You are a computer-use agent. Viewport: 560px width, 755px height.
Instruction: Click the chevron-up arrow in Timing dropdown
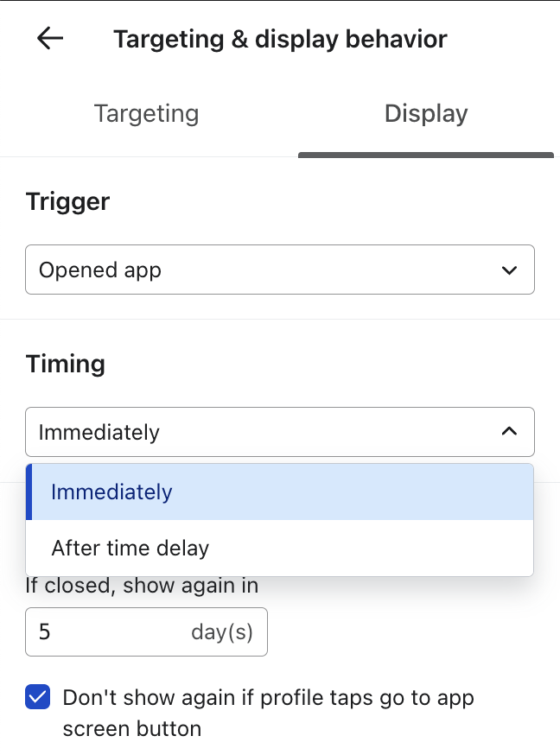point(509,431)
